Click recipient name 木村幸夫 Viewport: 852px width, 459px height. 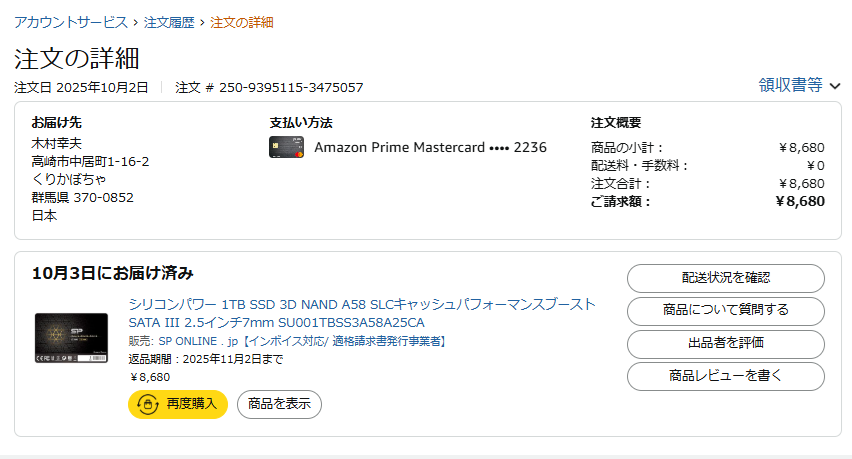(x=56, y=143)
